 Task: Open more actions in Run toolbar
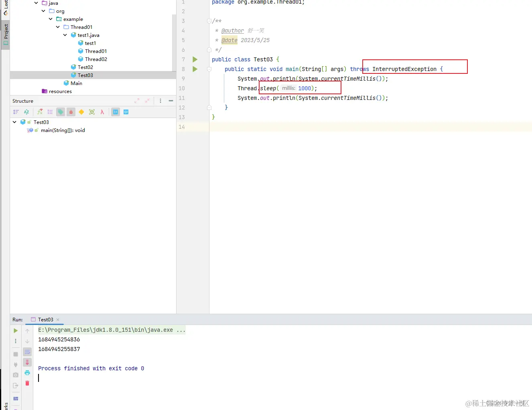click(16, 341)
